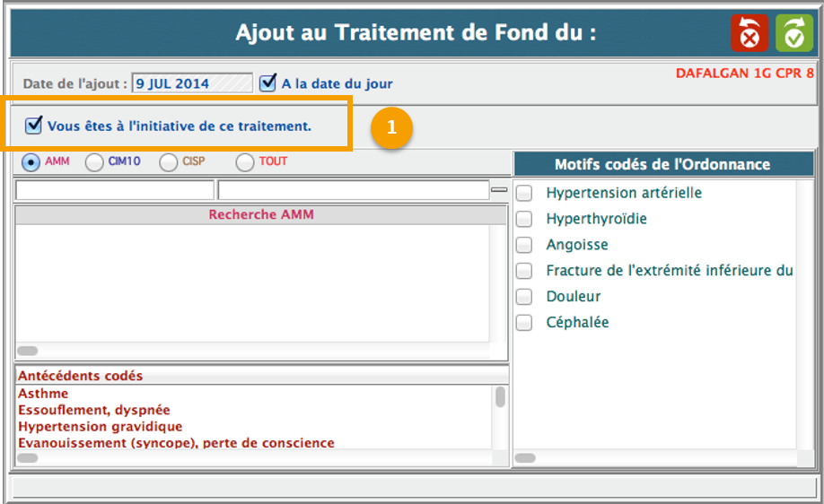Click the second wider search input field
The image size is (824, 504).
click(352, 190)
